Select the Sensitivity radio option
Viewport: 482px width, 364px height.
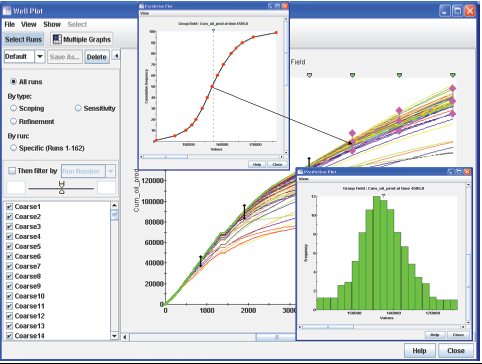[78, 108]
